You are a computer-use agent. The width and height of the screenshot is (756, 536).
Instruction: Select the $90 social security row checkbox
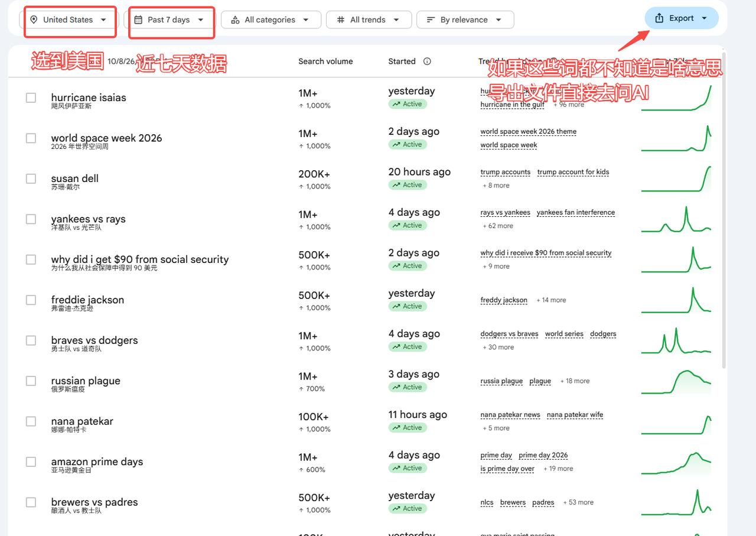pyautogui.click(x=31, y=259)
